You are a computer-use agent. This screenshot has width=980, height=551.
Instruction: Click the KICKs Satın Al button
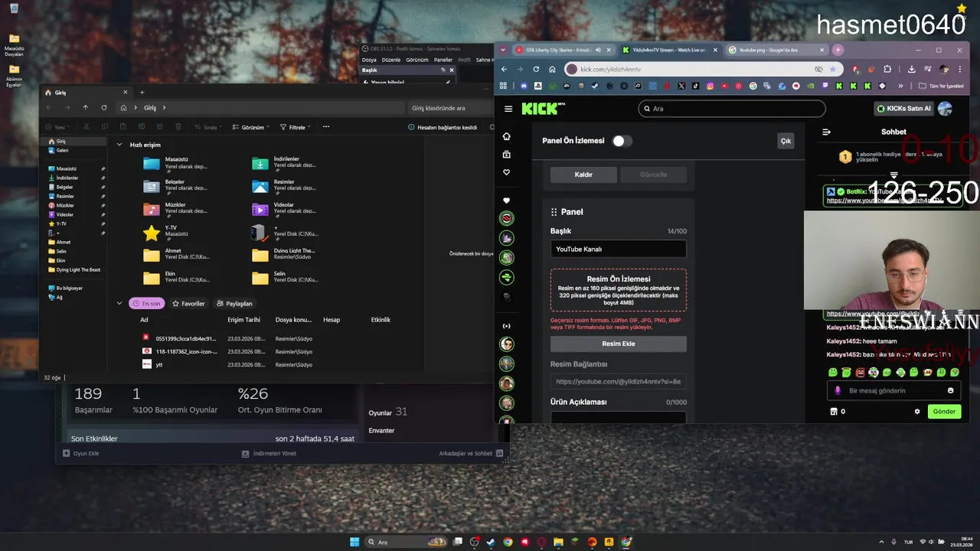(x=904, y=109)
